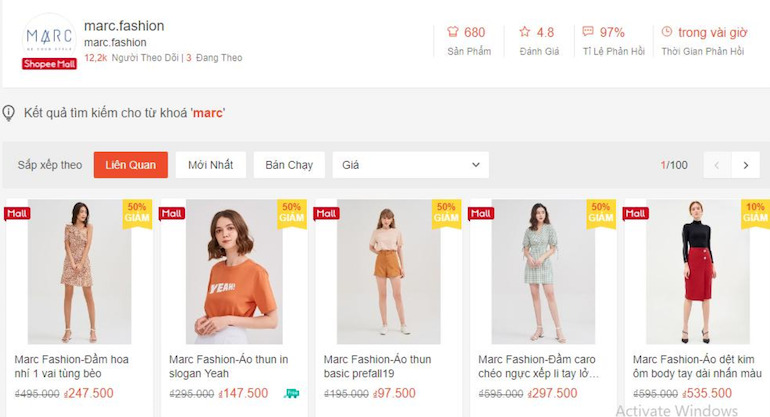This screenshot has width=770, height=417.
Task: Click 50% GIẢM tag on Yeah t-shirt
Action: pos(292,213)
